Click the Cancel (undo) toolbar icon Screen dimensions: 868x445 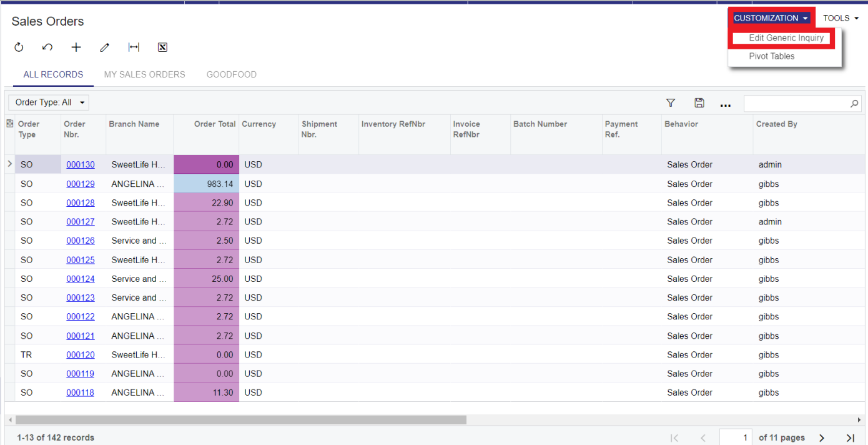click(x=47, y=47)
